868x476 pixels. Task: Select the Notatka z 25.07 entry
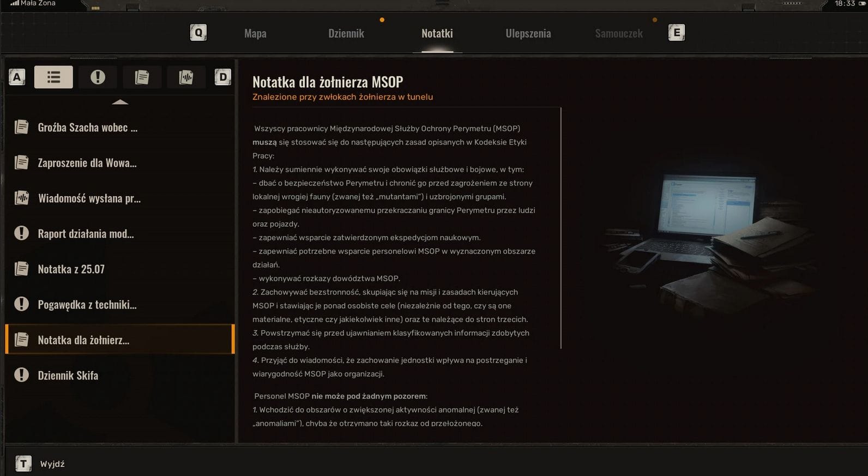[120, 269]
